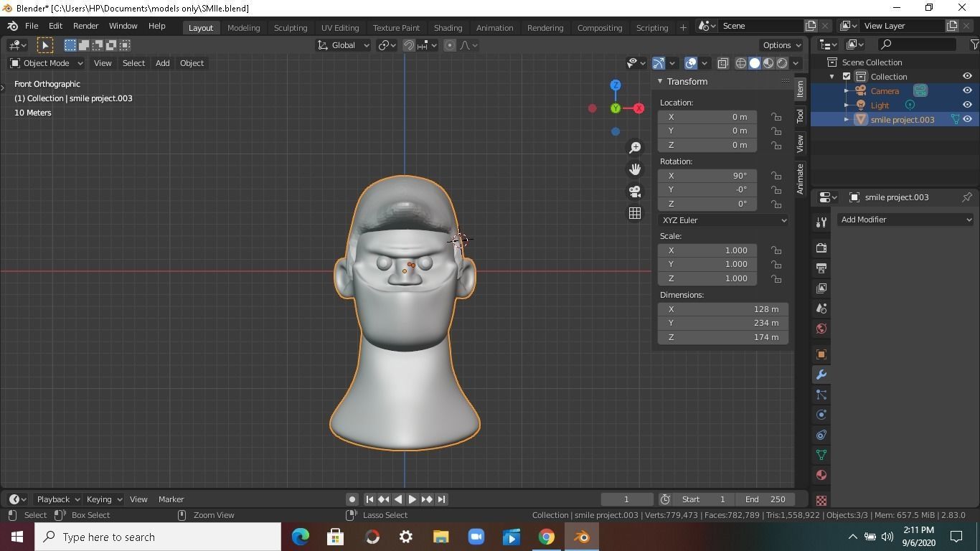Choose Intersect Selection mode icon
Viewport: 980px width, 551px height.
click(125, 45)
